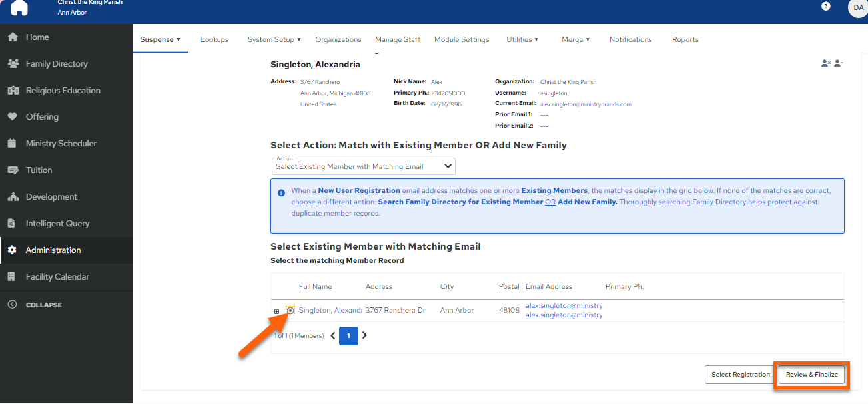Open Facility Calendar in sidebar
The image size is (868, 404).
67,277
